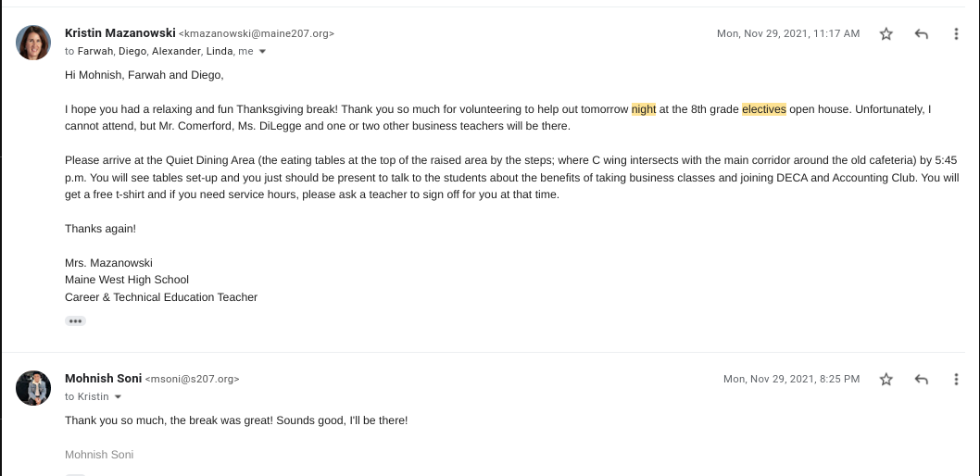Click the kmazanowski@maine207.org address
980x476 pixels.
point(256,34)
